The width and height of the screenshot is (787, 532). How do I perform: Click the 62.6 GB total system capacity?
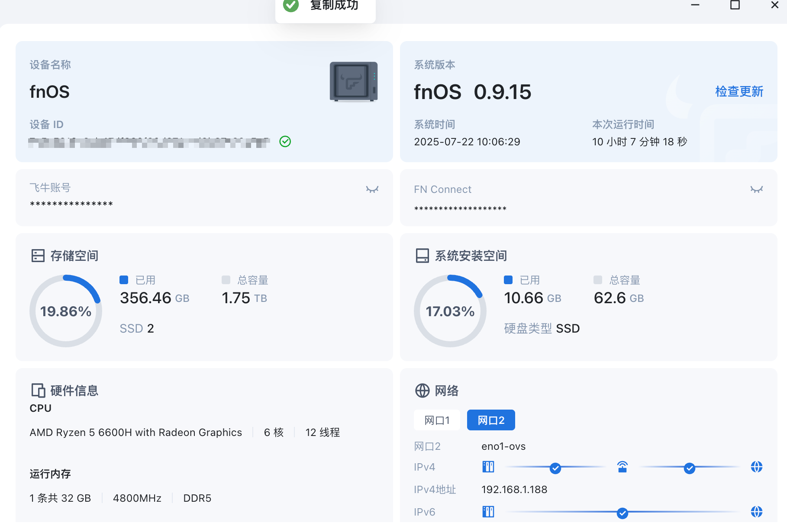click(619, 298)
